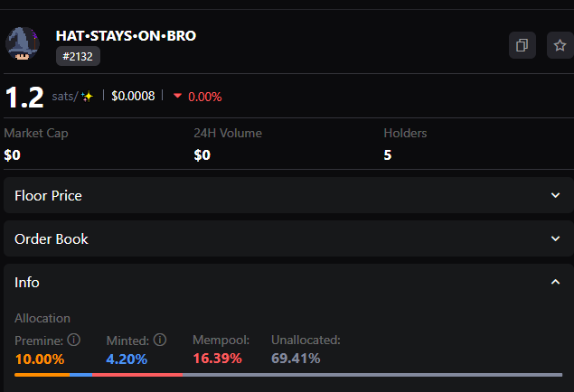This screenshot has width=574, height=392.
Task: Click the 69.41% unallocated value
Action: [296, 359]
